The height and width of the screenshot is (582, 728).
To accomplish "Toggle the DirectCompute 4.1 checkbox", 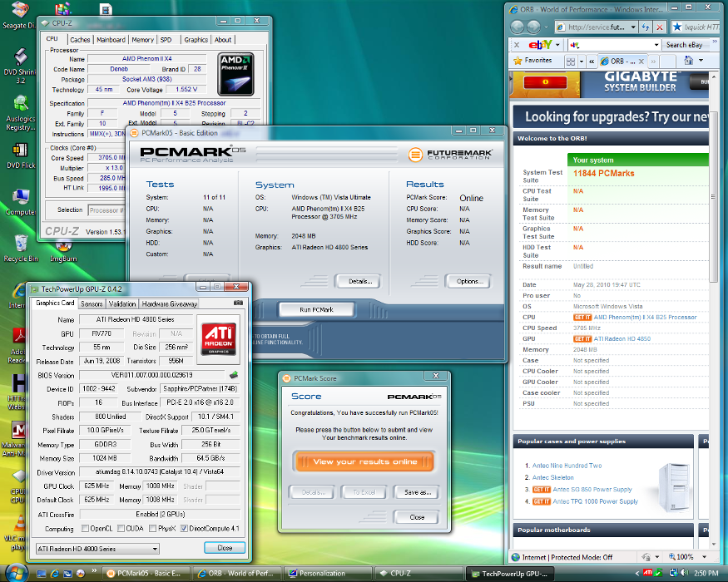I will click(185, 528).
